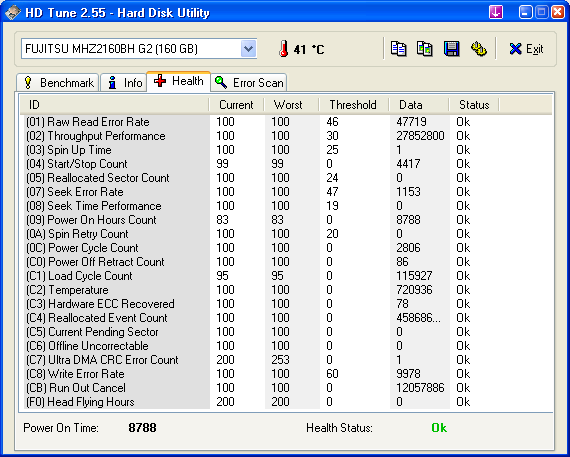Click the truncated data value 458686...
The width and height of the screenshot is (570, 457).
pos(418,318)
